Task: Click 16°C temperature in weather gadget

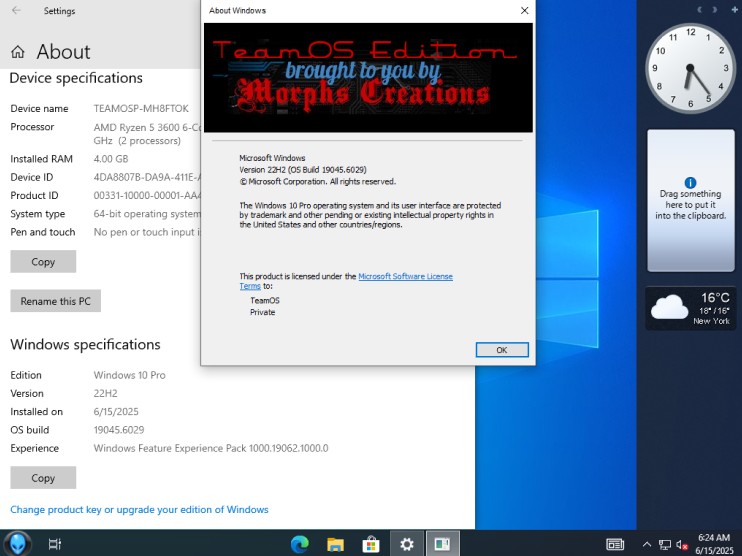Action: click(715, 298)
